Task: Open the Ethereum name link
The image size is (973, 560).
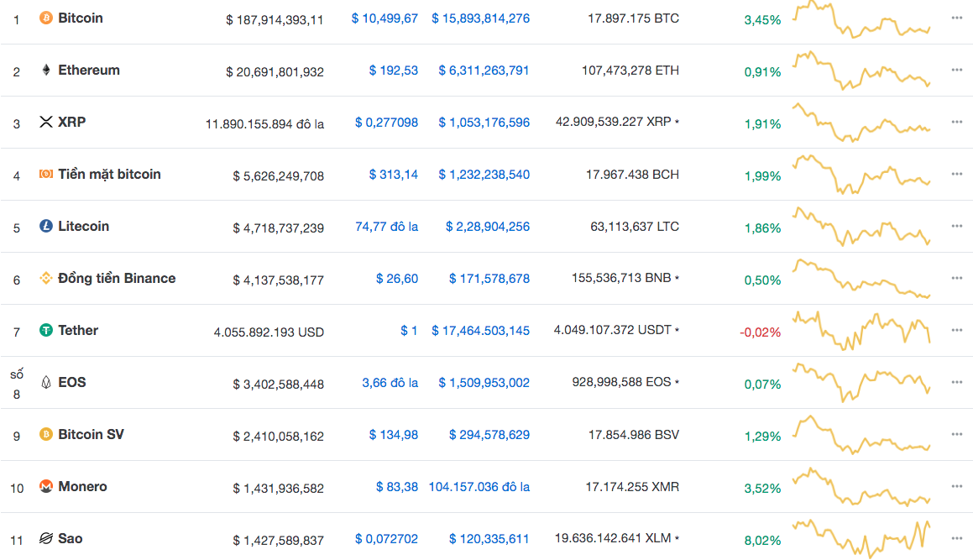Action: [89, 71]
